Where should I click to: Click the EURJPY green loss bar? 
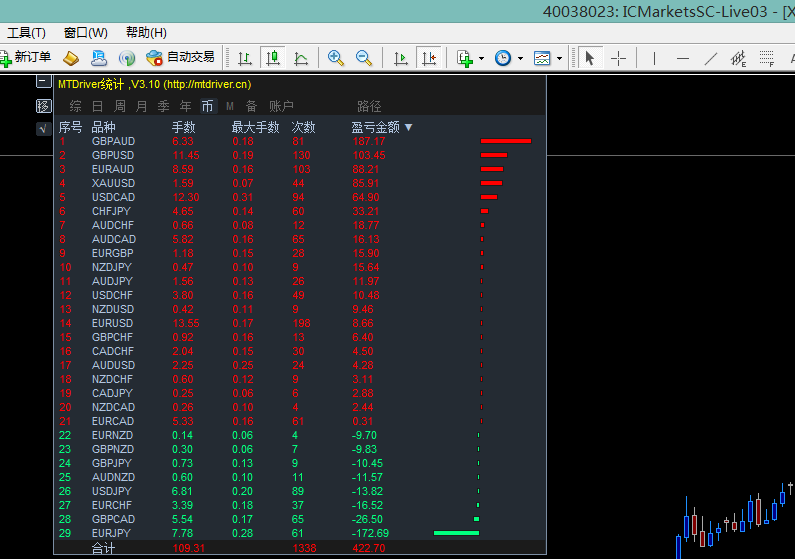[x=456, y=533]
